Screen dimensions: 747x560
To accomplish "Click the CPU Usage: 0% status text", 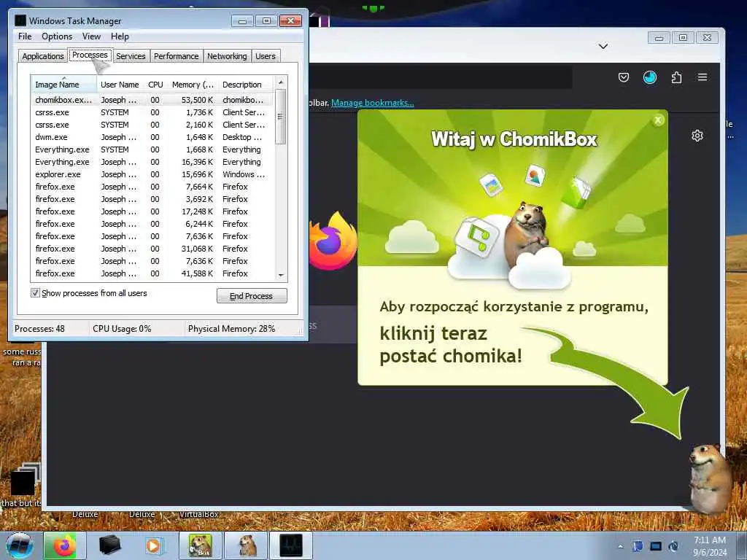I will pos(122,329).
